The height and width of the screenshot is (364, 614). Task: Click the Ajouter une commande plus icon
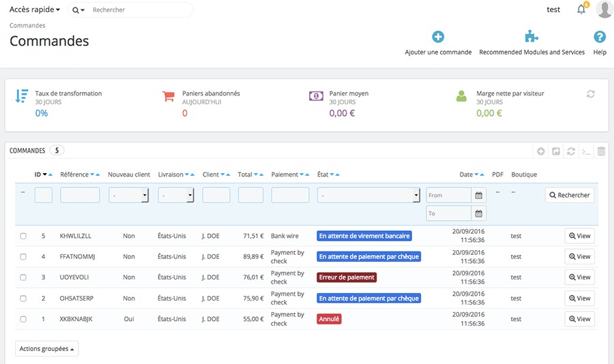point(438,37)
